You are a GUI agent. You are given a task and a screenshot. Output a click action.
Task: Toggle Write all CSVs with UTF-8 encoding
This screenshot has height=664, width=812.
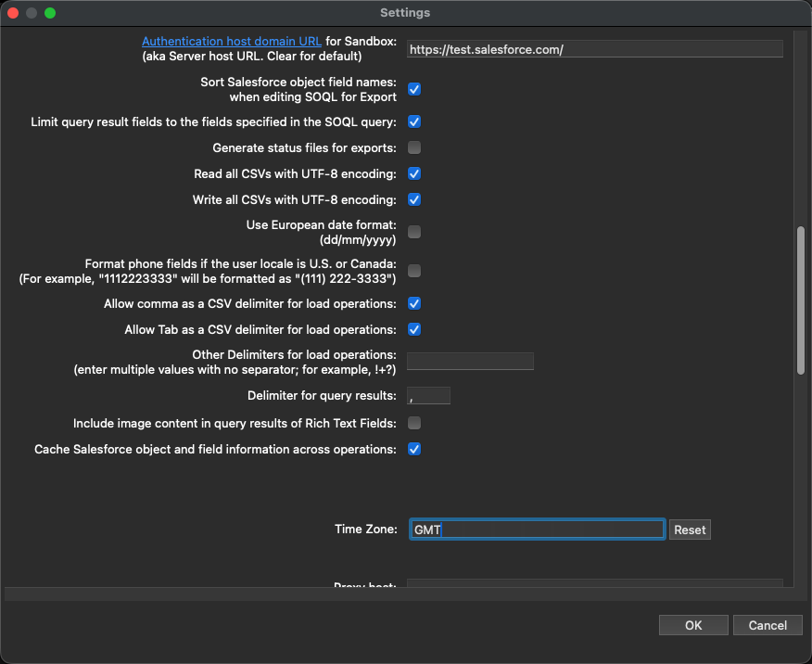[414, 199]
